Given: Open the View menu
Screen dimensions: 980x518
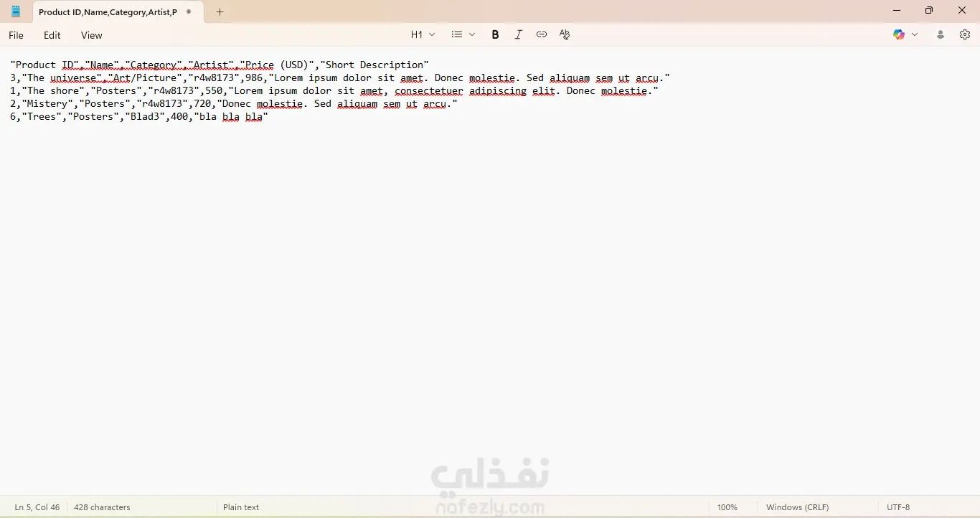Looking at the screenshot, I should (92, 35).
